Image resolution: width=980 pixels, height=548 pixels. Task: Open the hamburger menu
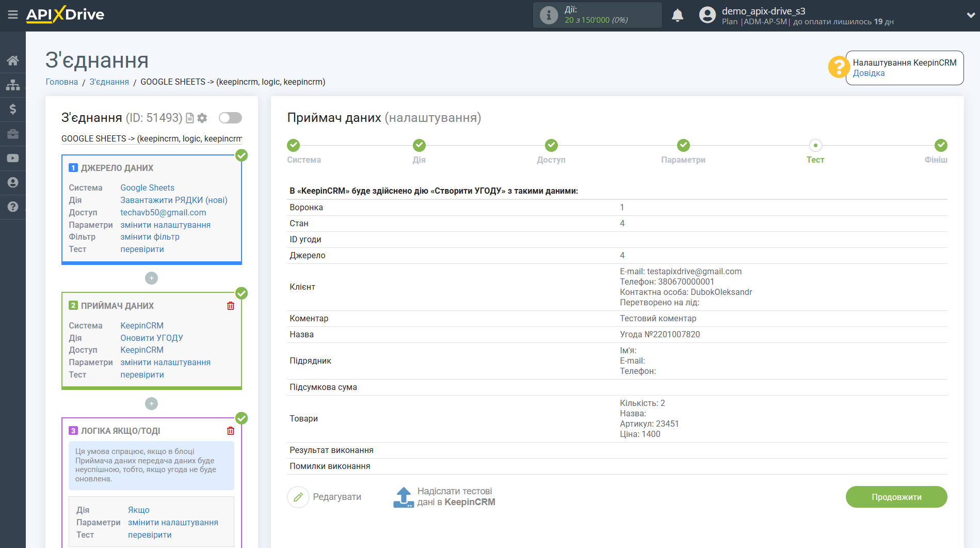[x=13, y=14]
